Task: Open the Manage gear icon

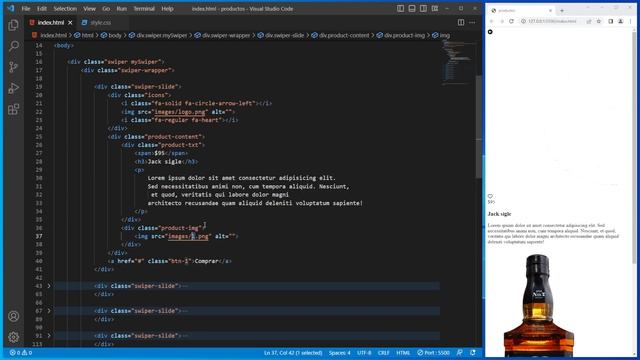Action: (x=13, y=337)
